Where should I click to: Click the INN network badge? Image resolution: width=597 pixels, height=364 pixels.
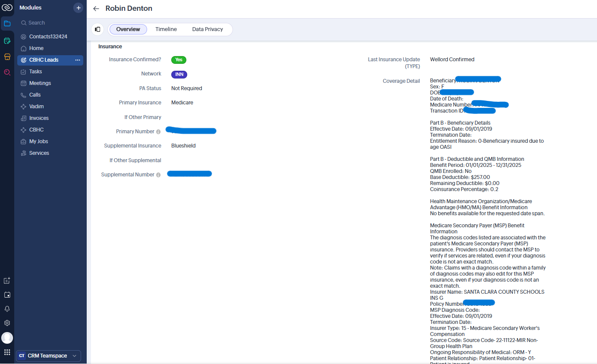(179, 74)
